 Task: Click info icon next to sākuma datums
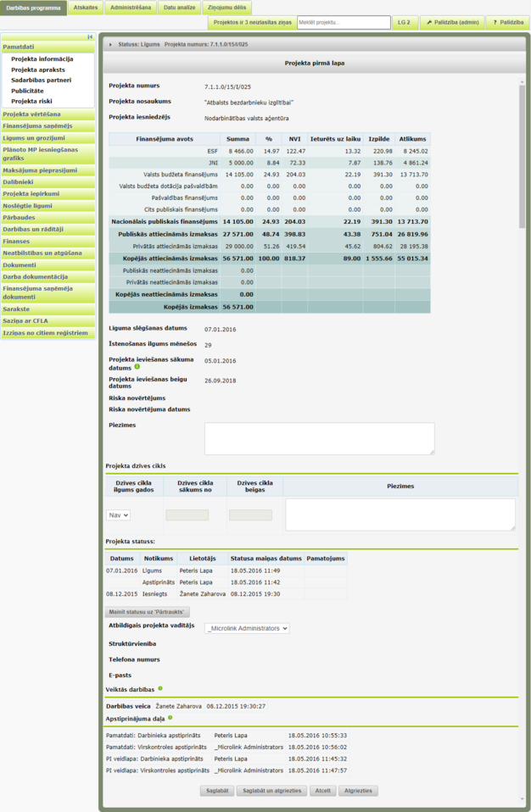click(137, 367)
